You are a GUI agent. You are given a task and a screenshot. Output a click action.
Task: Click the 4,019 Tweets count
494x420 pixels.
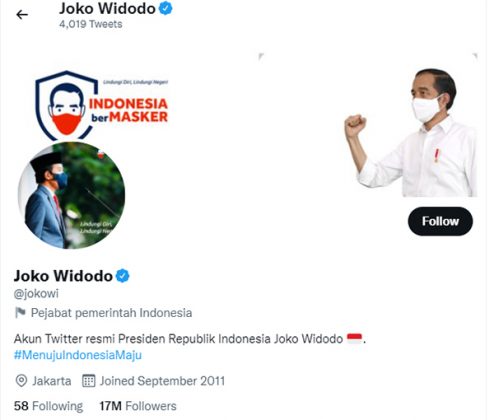[91, 24]
